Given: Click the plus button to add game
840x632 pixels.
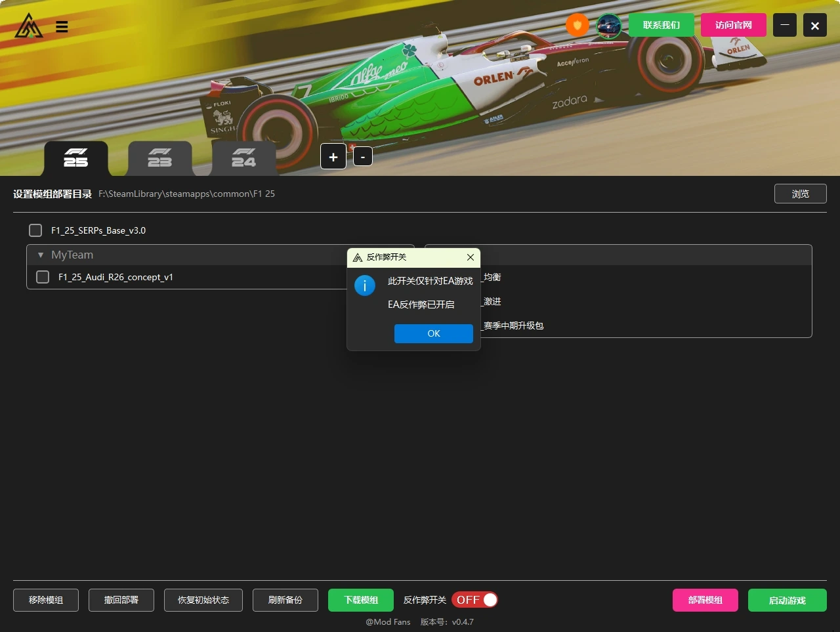Looking at the screenshot, I should 333,157.
